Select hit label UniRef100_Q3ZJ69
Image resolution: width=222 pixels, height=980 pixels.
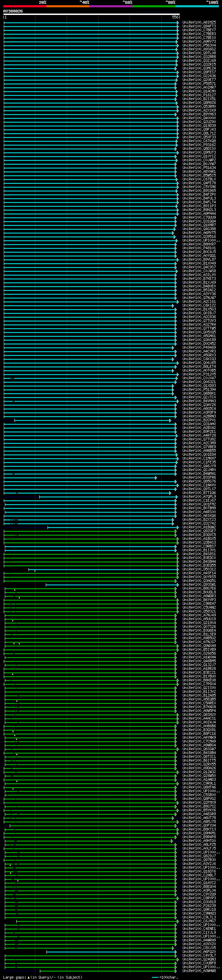[x=199, y=60]
